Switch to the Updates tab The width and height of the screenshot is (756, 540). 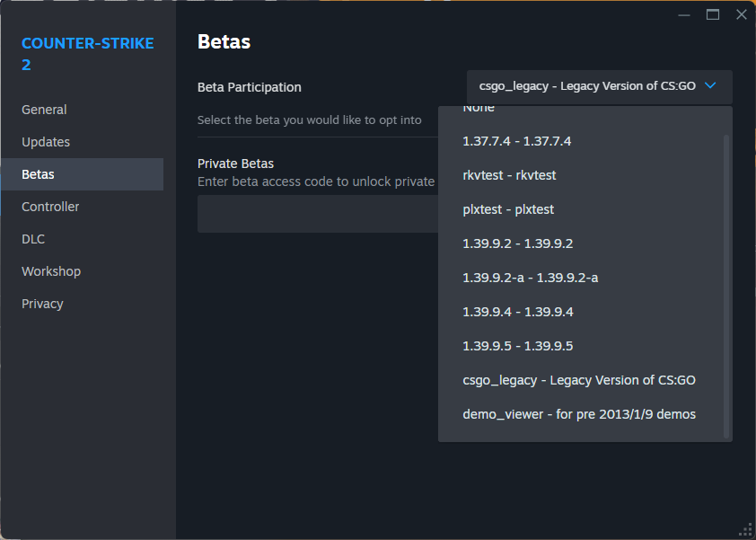pyautogui.click(x=46, y=142)
